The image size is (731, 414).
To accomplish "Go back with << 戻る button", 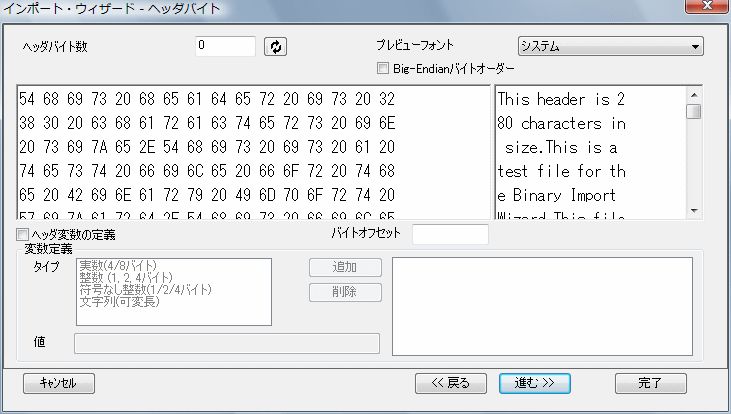I will pyautogui.click(x=451, y=383).
